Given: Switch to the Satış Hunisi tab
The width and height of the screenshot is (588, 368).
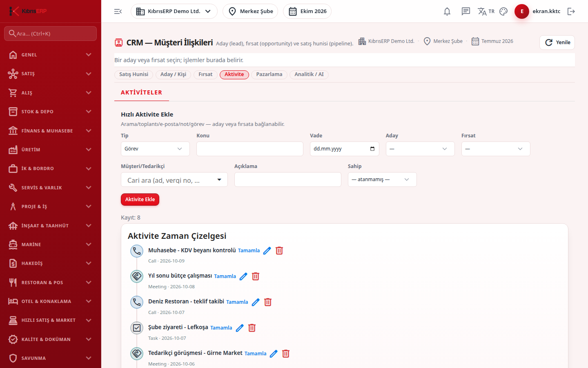Looking at the screenshot, I should coord(134,74).
